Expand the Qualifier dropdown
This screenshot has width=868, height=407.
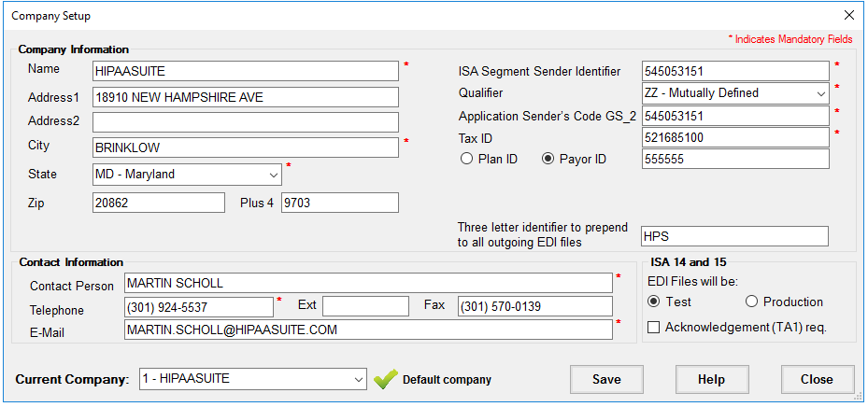coord(820,93)
